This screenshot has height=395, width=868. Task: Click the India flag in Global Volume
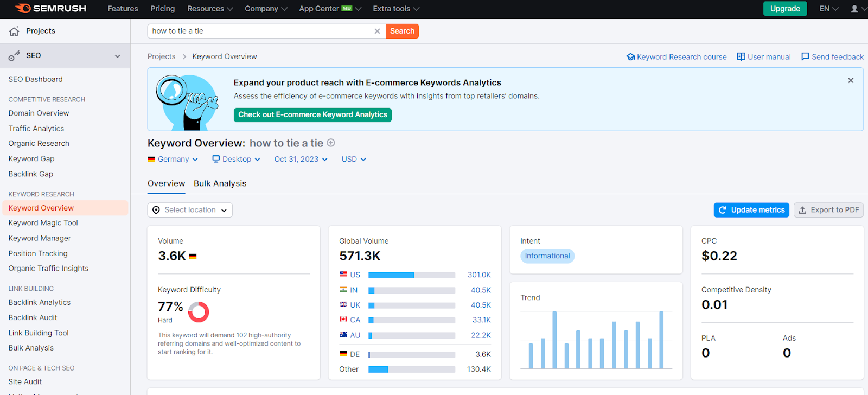point(343,290)
